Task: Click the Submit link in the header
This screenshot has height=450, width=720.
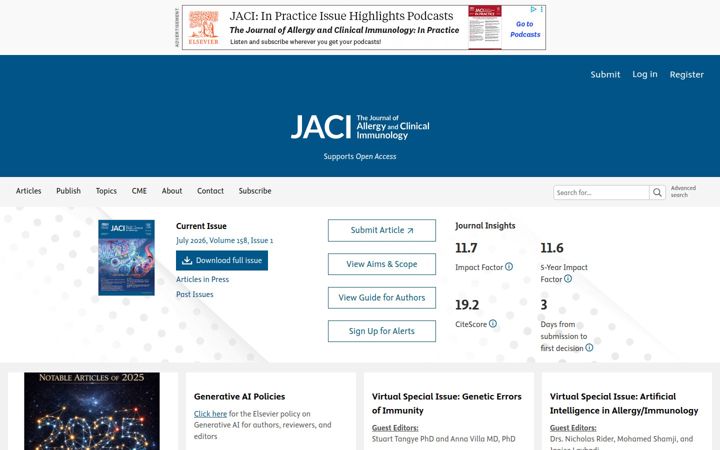Action: click(605, 74)
